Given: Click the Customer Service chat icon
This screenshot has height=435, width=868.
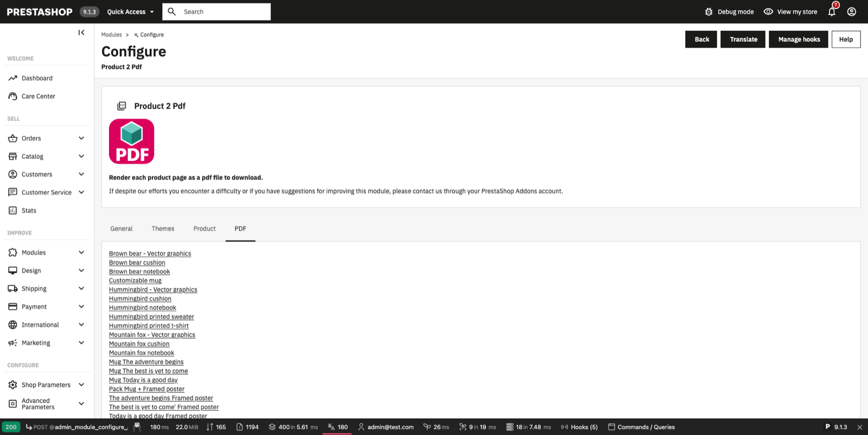Looking at the screenshot, I should click(12, 192).
